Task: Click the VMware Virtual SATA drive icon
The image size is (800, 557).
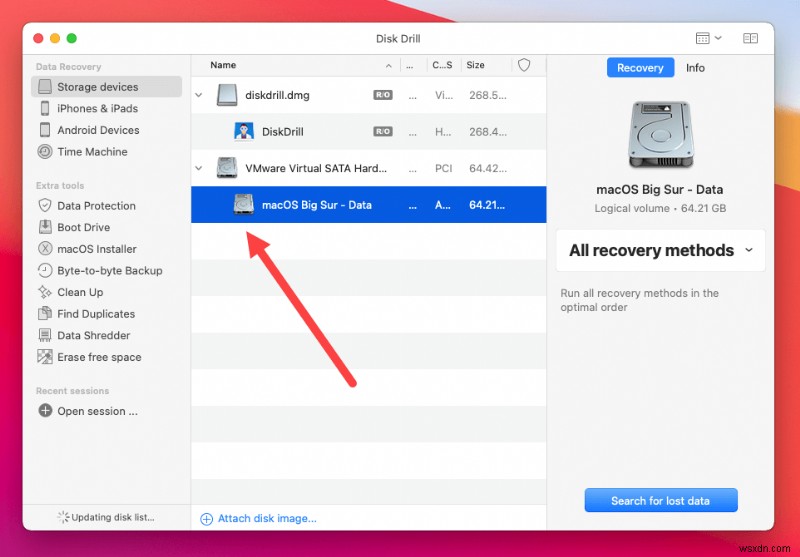Action: click(x=227, y=168)
